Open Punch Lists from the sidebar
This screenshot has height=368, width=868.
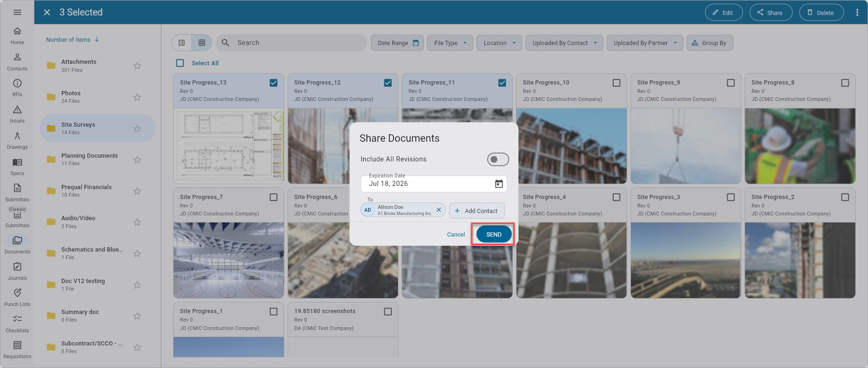point(17,298)
